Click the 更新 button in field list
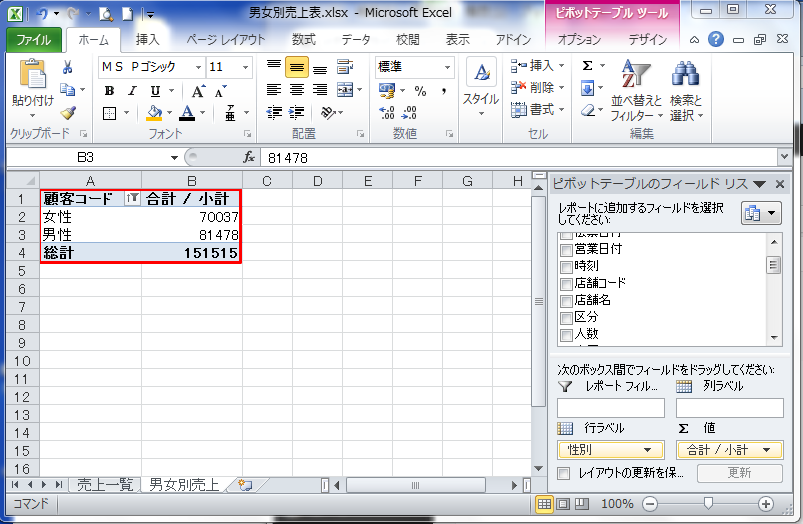The height and width of the screenshot is (524, 803). pos(739,473)
